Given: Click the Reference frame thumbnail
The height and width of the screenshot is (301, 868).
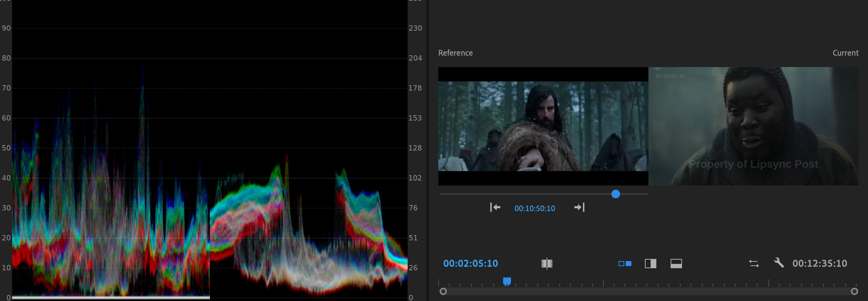Looking at the screenshot, I should (x=543, y=126).
